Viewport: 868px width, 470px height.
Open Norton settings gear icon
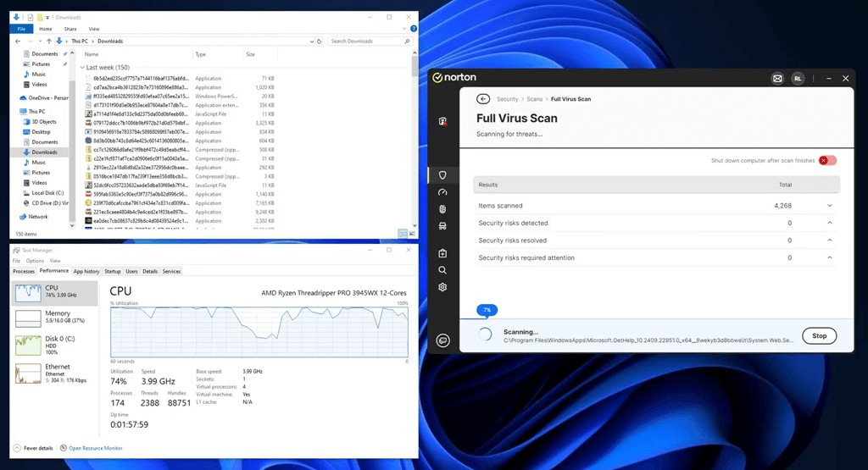click(442, 288)
